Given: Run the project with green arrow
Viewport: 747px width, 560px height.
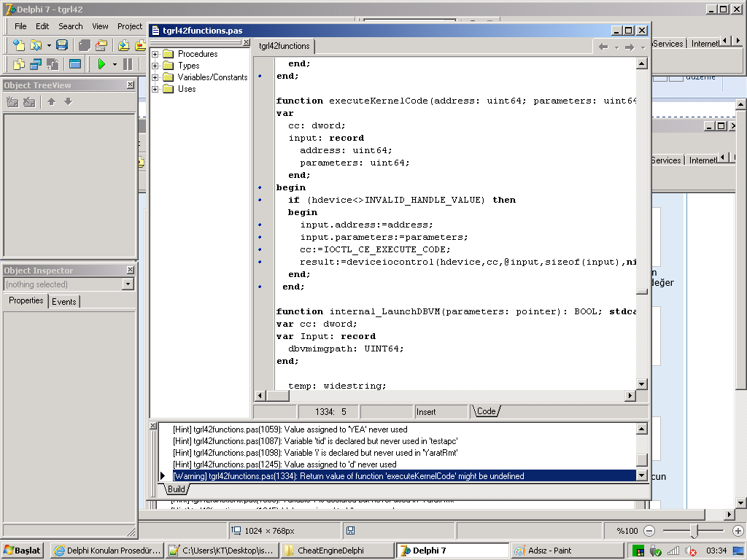Looking at the screenshot, I should click(x=101, y=64).
